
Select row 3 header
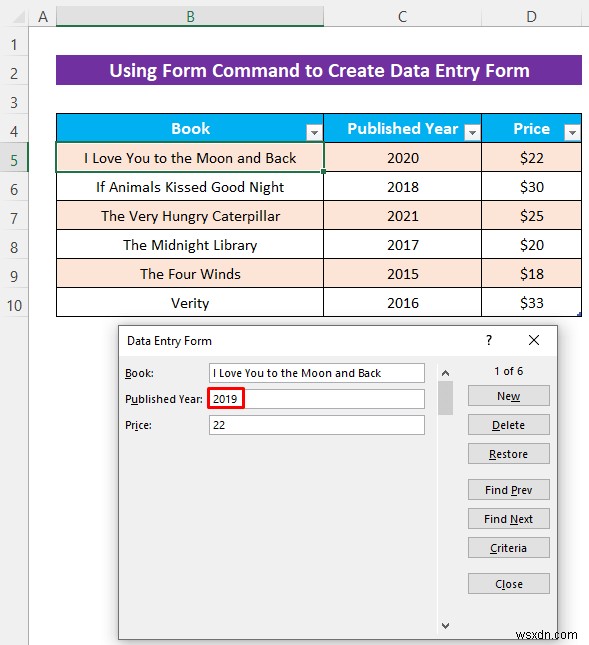[x=14, y=102]
